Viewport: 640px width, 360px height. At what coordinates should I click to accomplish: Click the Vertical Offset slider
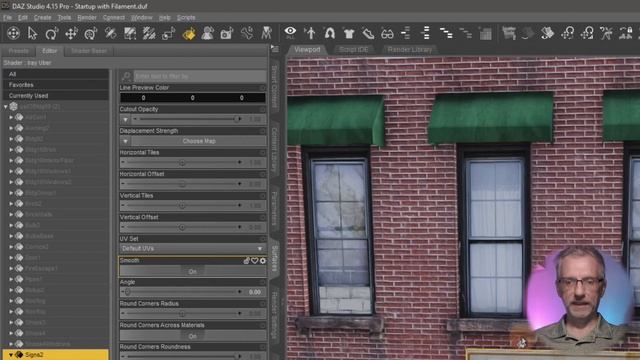[182, 227]
